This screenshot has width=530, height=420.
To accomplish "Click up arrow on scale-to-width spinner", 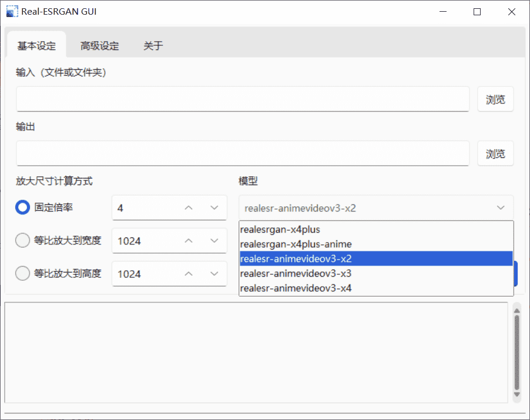I will 189,241.
